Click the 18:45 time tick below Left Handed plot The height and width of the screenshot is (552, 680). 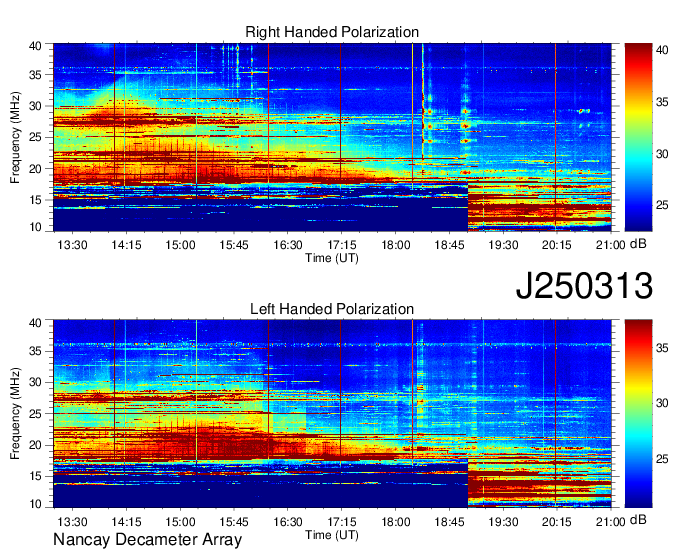[449, 522]
